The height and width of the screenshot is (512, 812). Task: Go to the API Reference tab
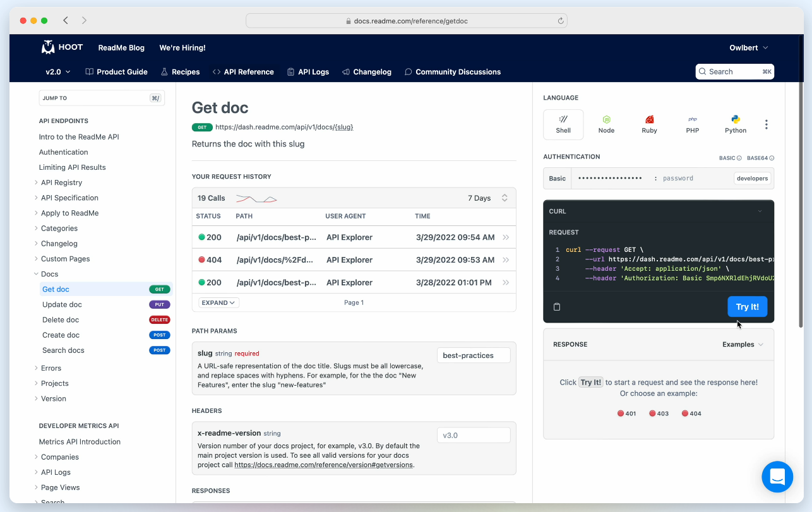(243, 72)
